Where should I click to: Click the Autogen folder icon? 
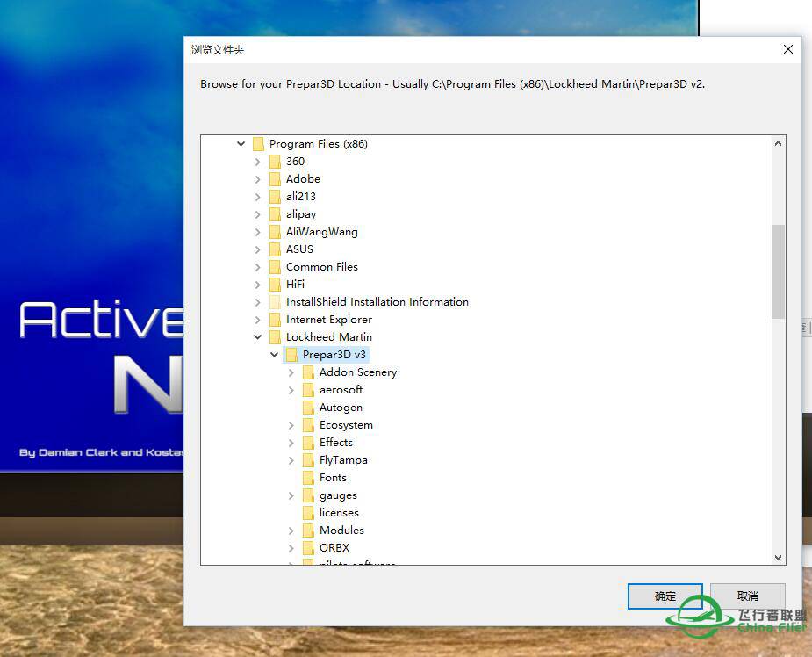point(308,408)
